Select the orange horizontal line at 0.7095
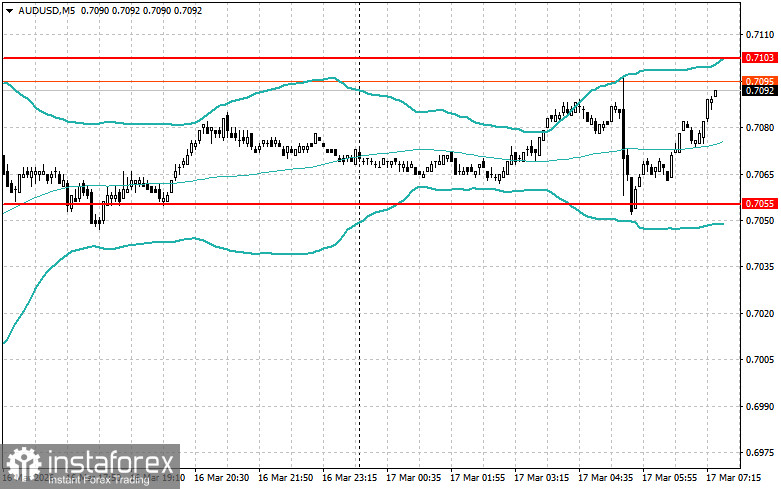 click(x=371, y=81)
